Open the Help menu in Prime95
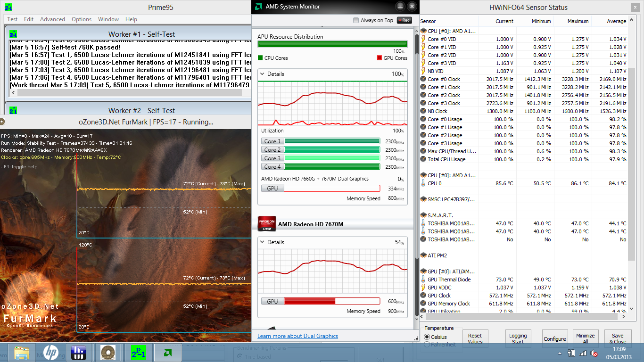 (x=131, y=19)
